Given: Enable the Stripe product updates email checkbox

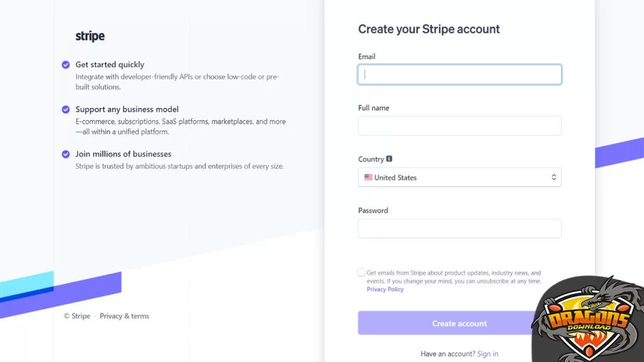Looking at the screenshot, I should (362, 272).
